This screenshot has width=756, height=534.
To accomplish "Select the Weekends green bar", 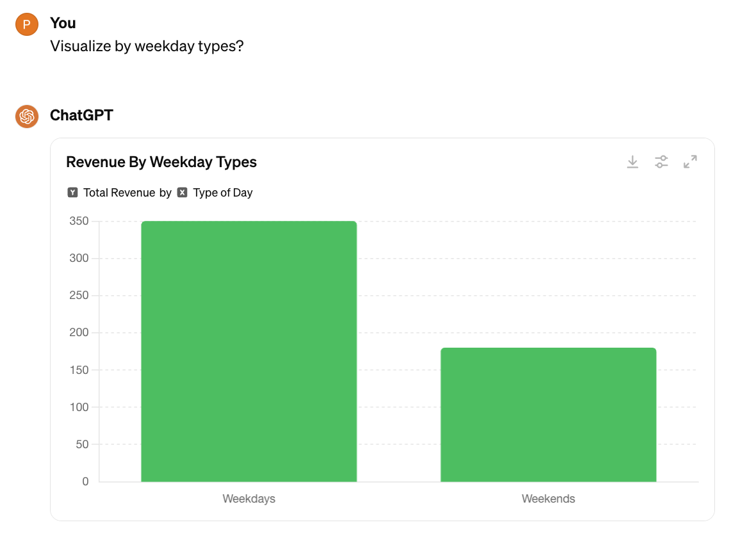I will point(548,414).
